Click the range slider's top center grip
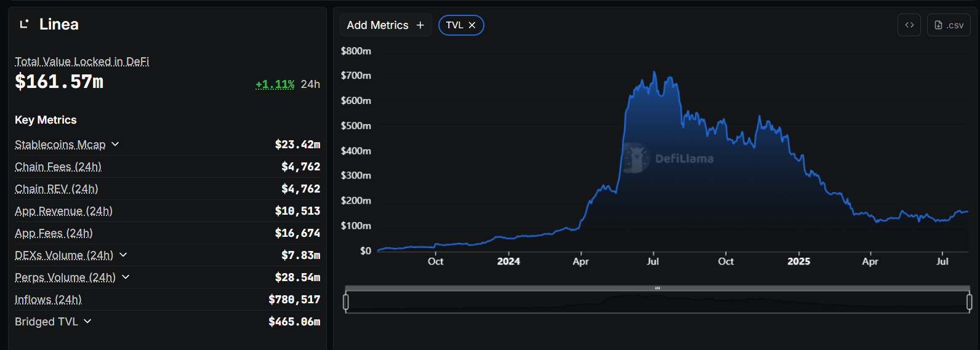 pos(657,288)
